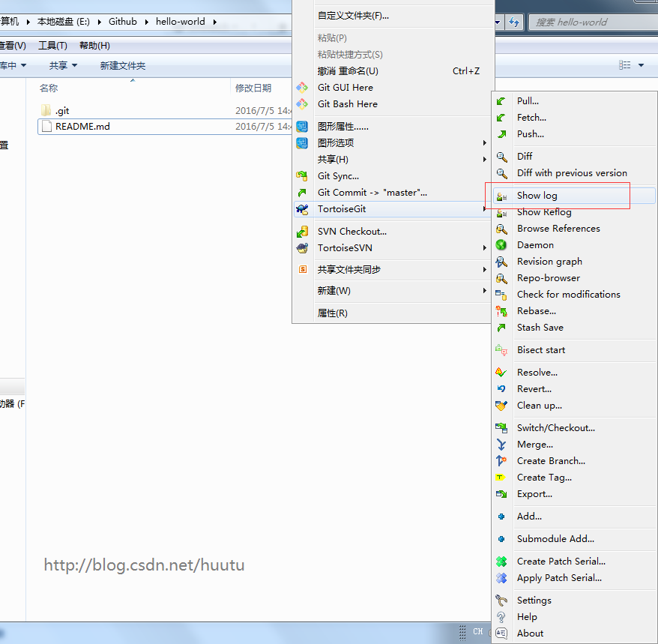Click the refresh button beside address bar
Viewport: 658px width, 644px height.
coord(514,22)
